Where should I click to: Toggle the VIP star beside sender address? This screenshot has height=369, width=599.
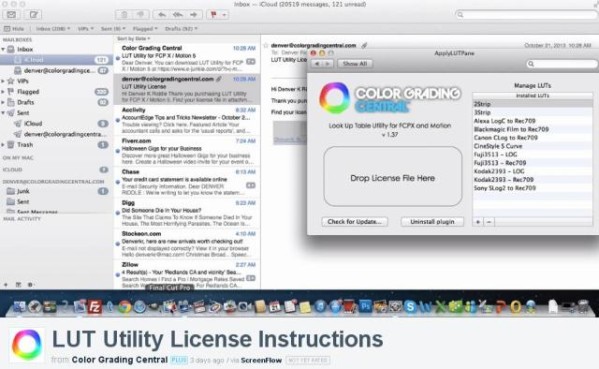[266, 45]
